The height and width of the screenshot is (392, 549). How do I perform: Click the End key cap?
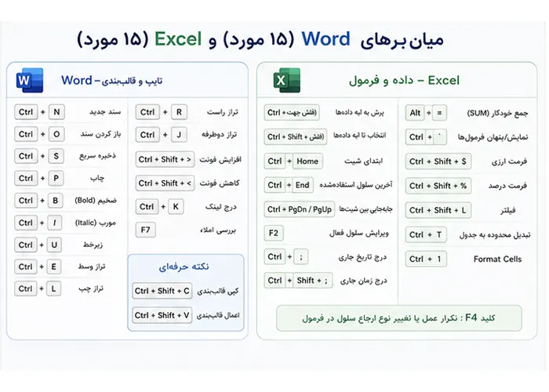302,185
